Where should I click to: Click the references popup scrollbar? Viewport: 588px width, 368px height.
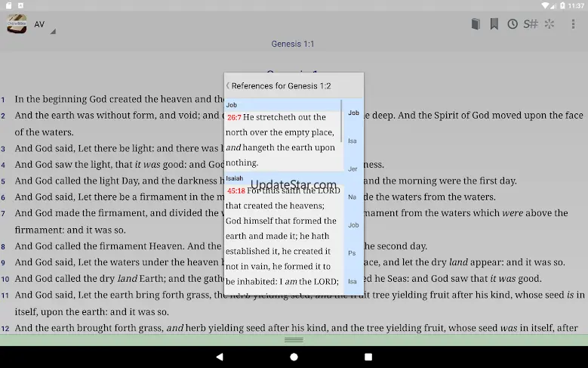click(341, 121)
